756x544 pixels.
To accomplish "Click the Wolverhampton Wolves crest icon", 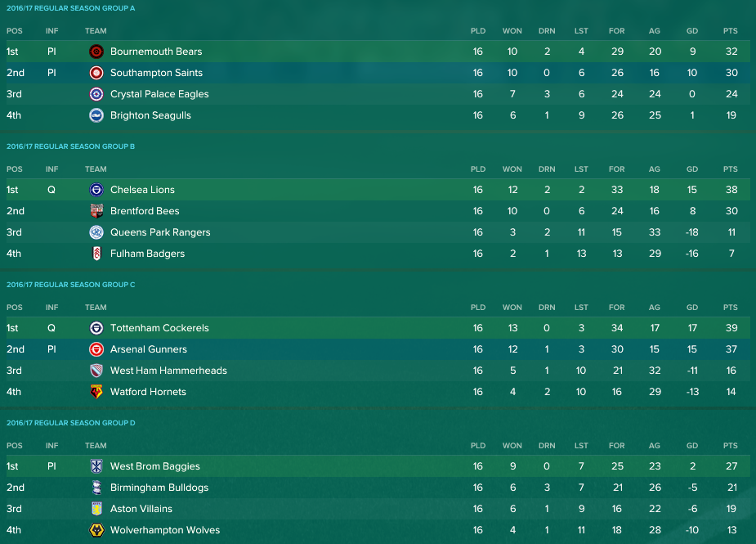I will coord(96,530).
